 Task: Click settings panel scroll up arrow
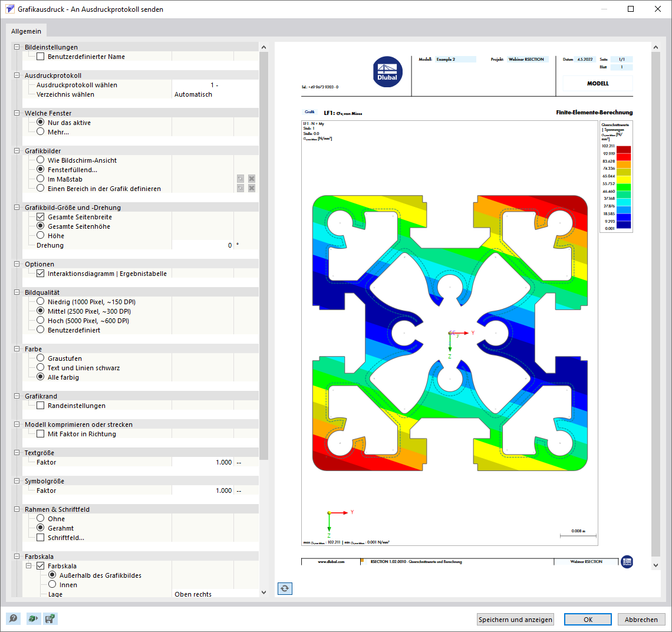click(x=263, y=47)
